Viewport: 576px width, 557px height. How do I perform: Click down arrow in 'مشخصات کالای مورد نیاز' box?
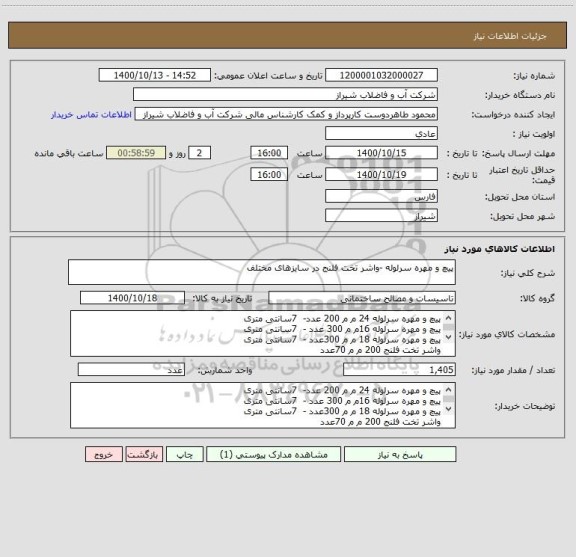[449, 337]
